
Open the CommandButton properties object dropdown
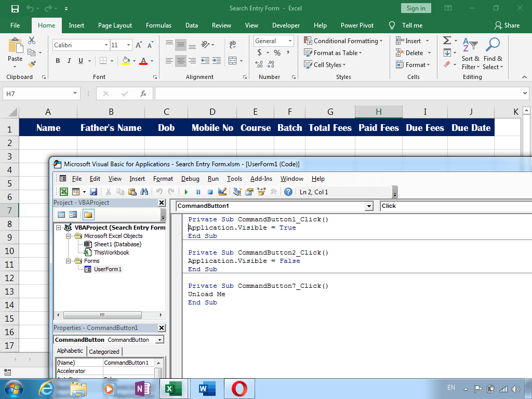160,340
